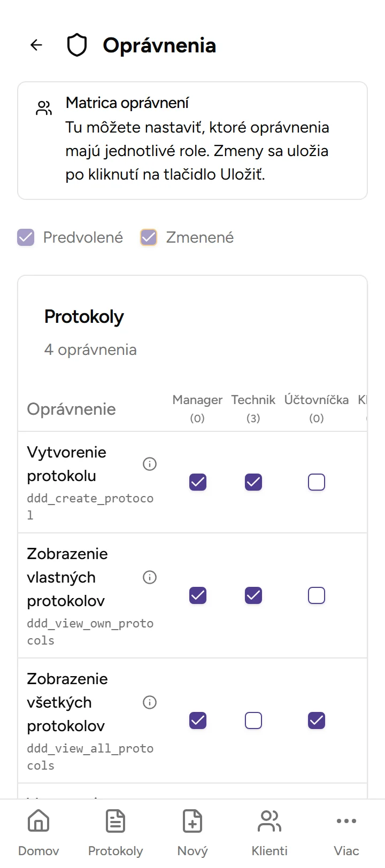The image size is (385, 868).
Task: Uncheck Manager for Zobrazenie vlastných protokolov
Action: point(198,595)
